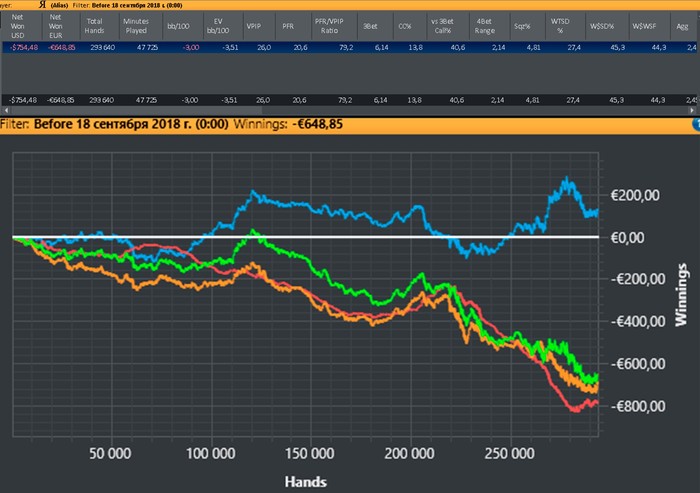This screenshot has width=700, height=493.
Task: Click the horizontal scrollbar right arrow
Action: (692, 110)
